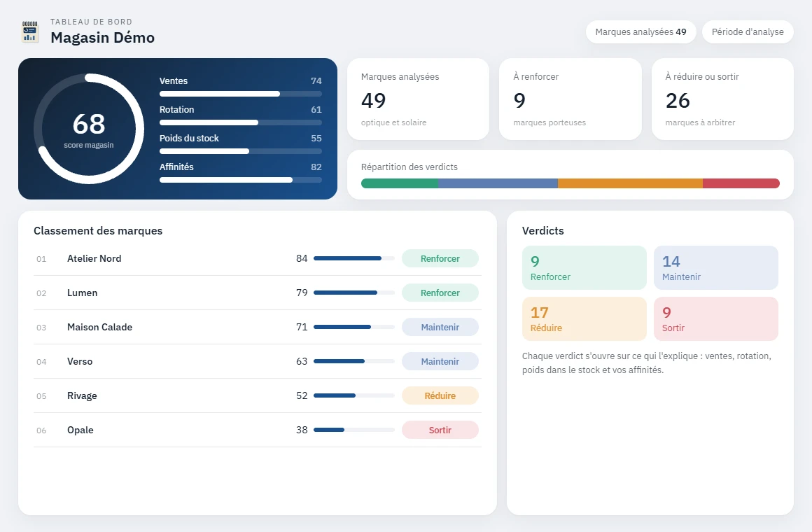Click Réduire badge on Rivage row
812x532 pixels.
(x=440, y=395)
